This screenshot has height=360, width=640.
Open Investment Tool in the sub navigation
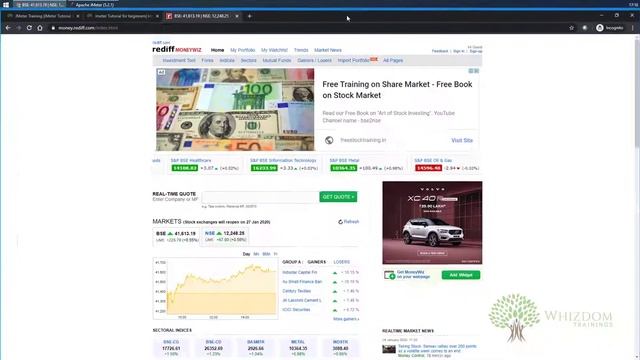pos(179,60)
